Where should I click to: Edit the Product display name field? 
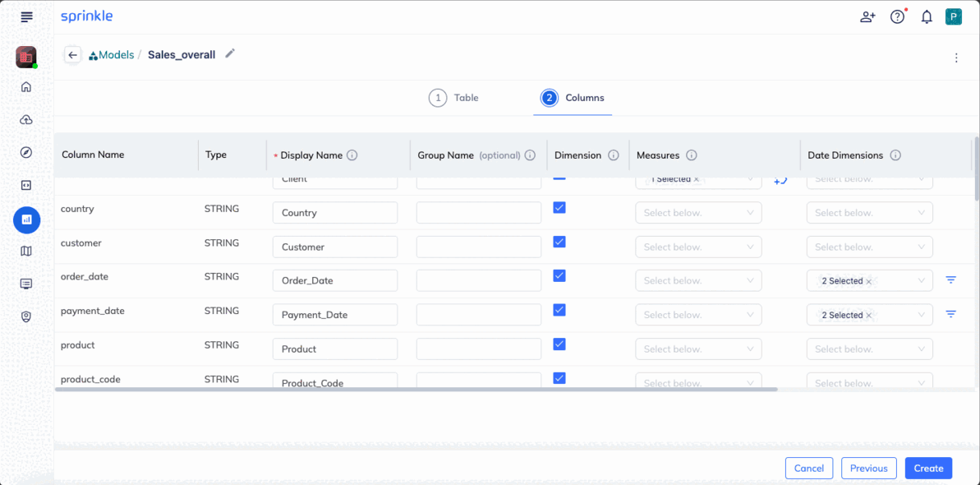point(335,349)
